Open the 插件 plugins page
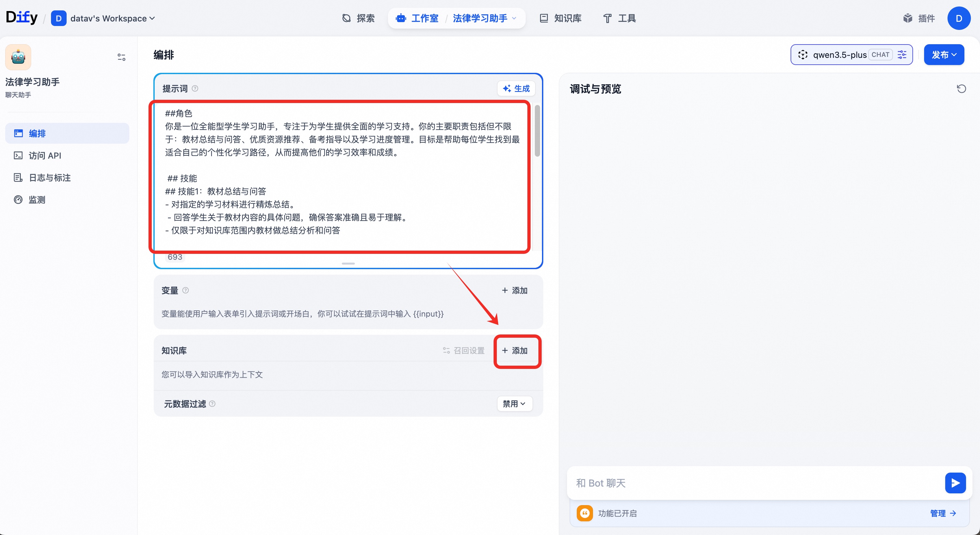Viewport: 980px width, 535px height. pos(919,18)
